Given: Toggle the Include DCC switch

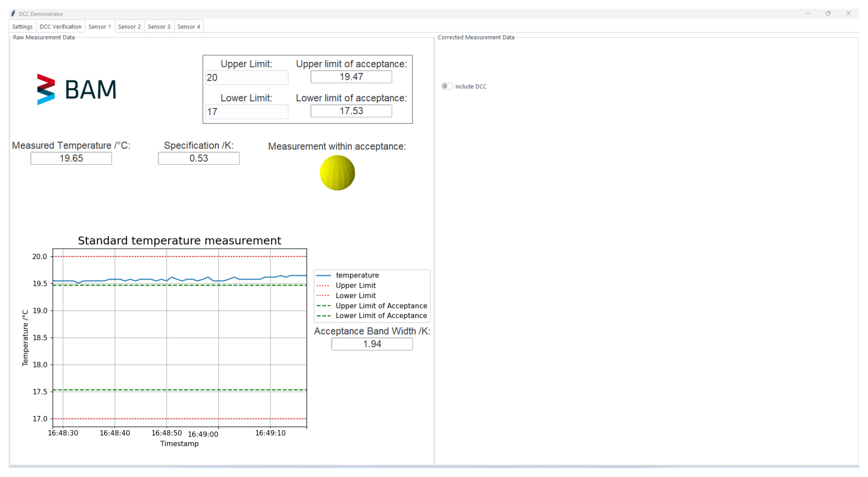Looking at the screenshot, I should pyautogui.click(x=446, y=86).
